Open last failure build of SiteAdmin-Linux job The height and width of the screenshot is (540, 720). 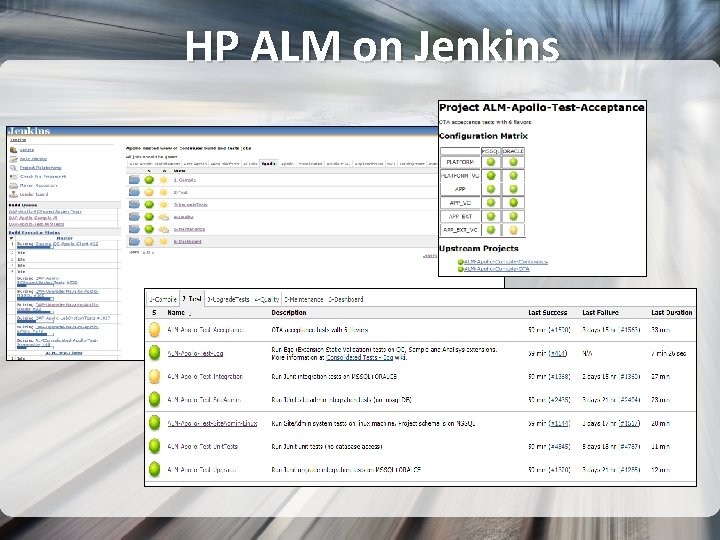click(629, 423)
